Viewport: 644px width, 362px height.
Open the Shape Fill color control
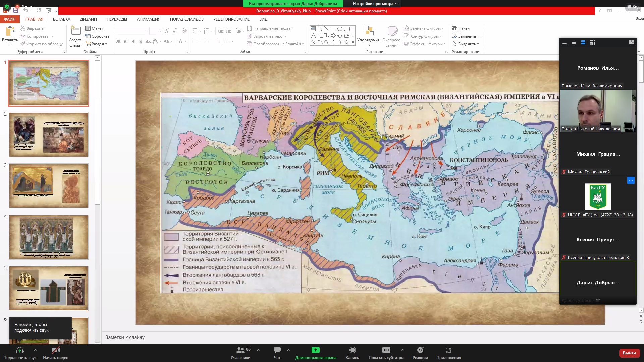tap(424, 28)
